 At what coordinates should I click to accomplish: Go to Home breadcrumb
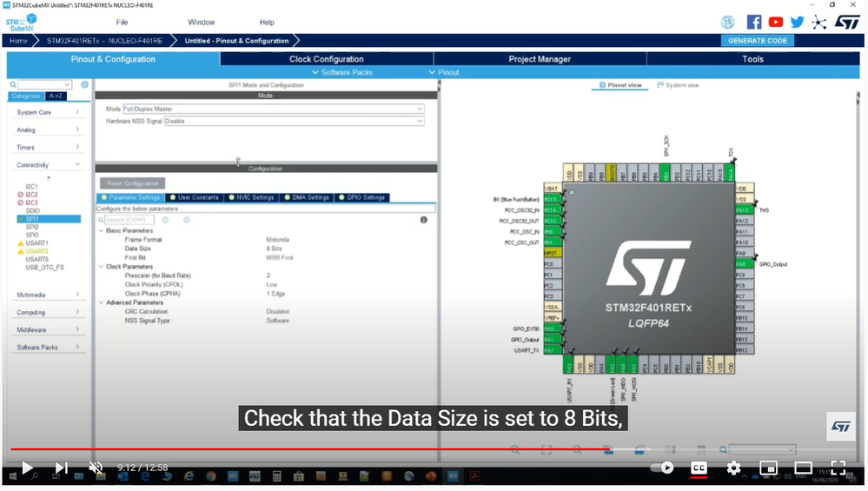coord(18,41)
